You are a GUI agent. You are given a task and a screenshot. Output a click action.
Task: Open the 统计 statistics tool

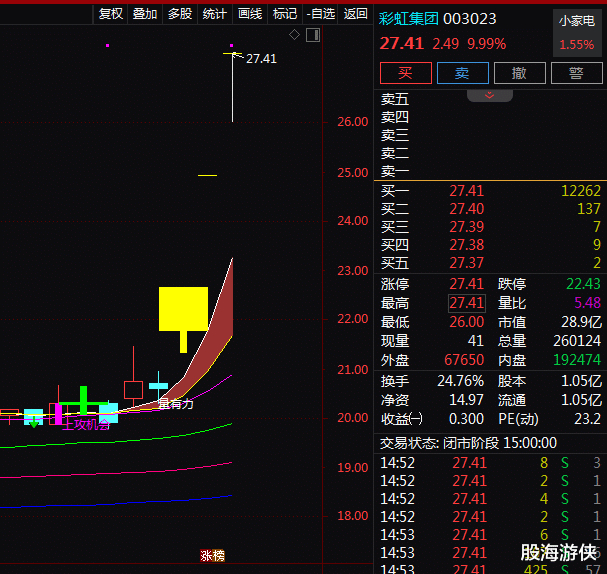[214, 14]
